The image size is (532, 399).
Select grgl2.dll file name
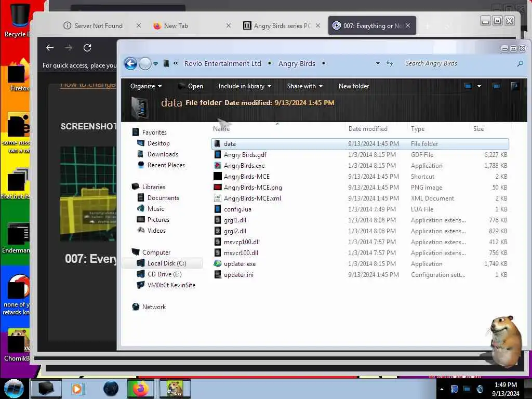click(235, 231)
